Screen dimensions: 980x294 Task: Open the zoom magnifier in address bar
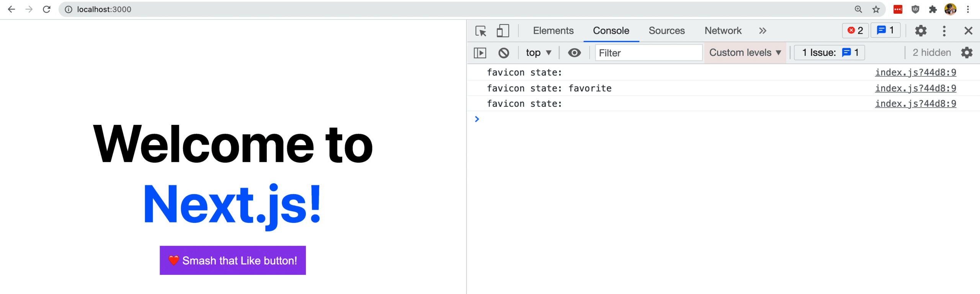858,10
